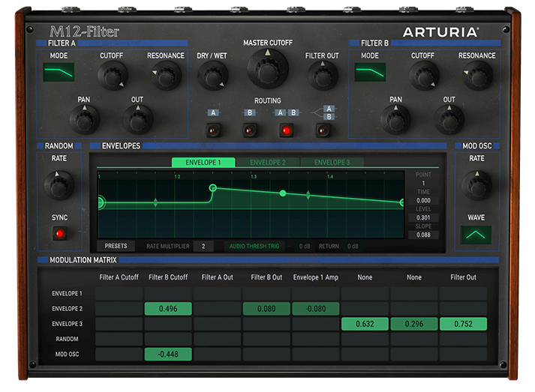Image resolution: width=535 pixels, height=392 pixels.
Task: Open the Filter A Cutoff destination header
Action: [x=119, y=277]
